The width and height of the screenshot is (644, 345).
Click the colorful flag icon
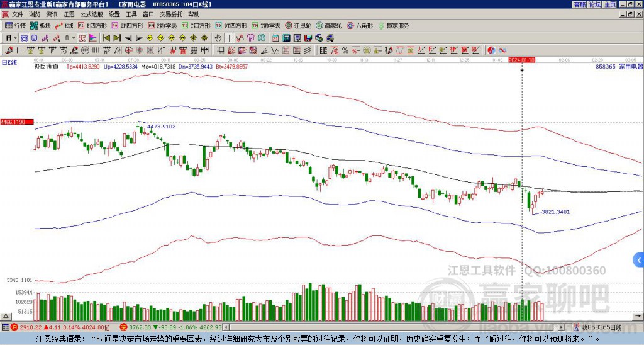point(93,38)
